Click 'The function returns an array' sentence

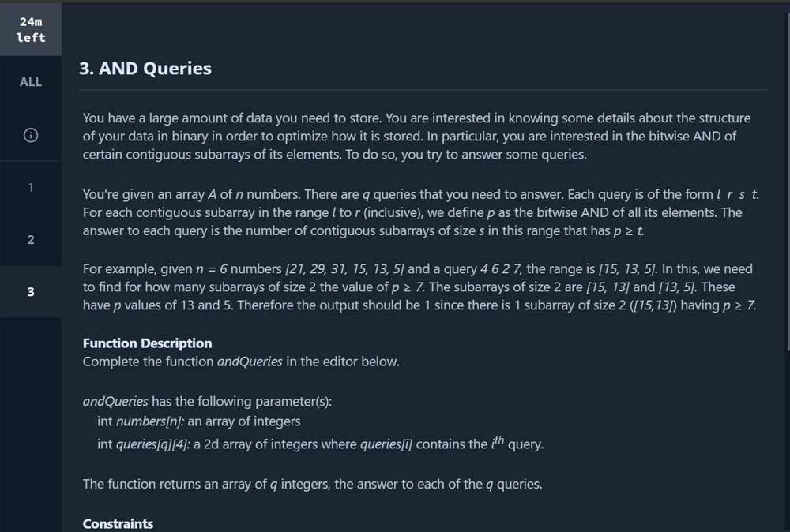312,484
